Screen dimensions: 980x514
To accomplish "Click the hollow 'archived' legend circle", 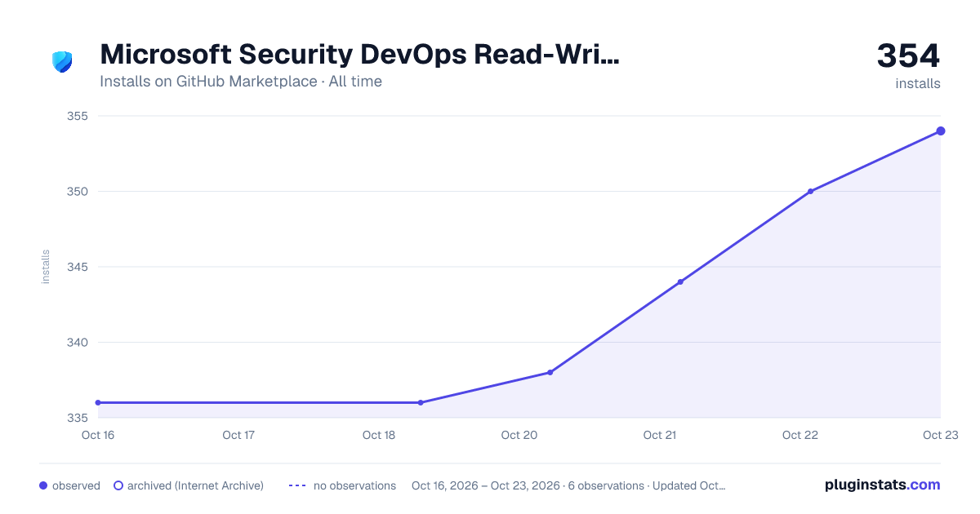I will click(118, 486).
